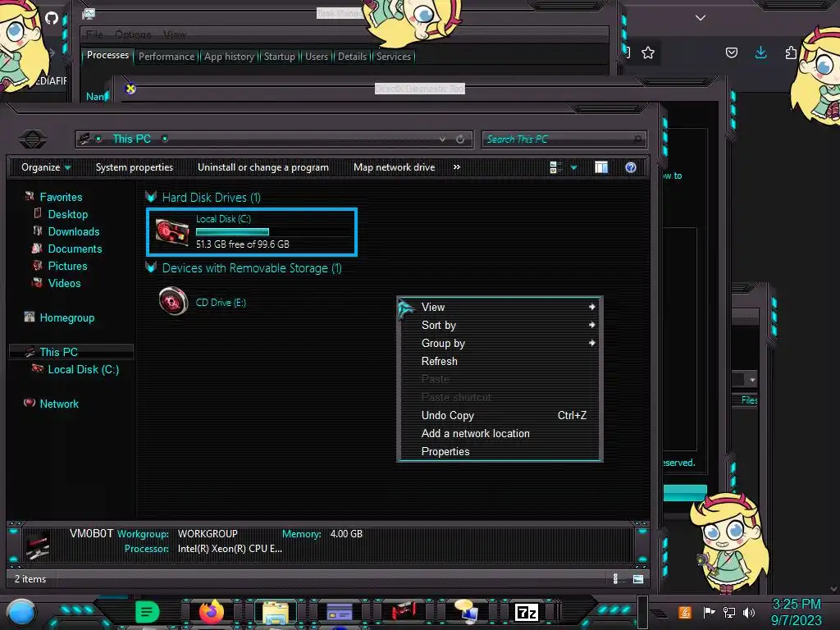Click the network tray icon

[729, 612]
